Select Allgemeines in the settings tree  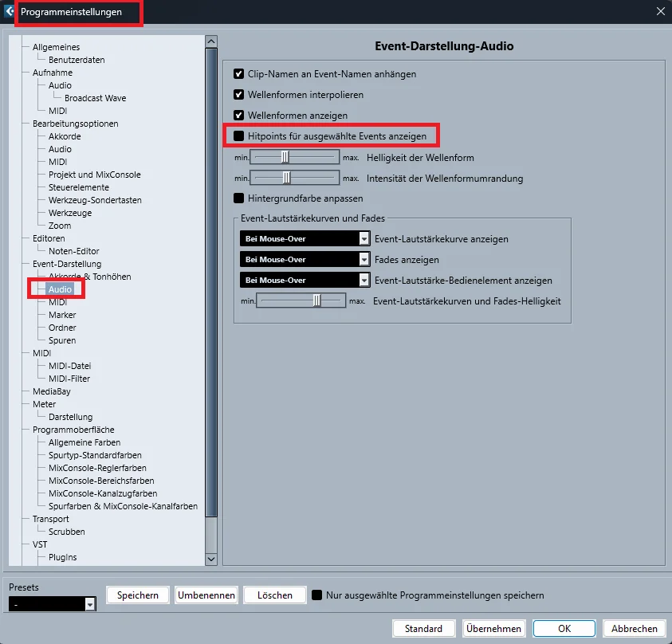point(56,47)
